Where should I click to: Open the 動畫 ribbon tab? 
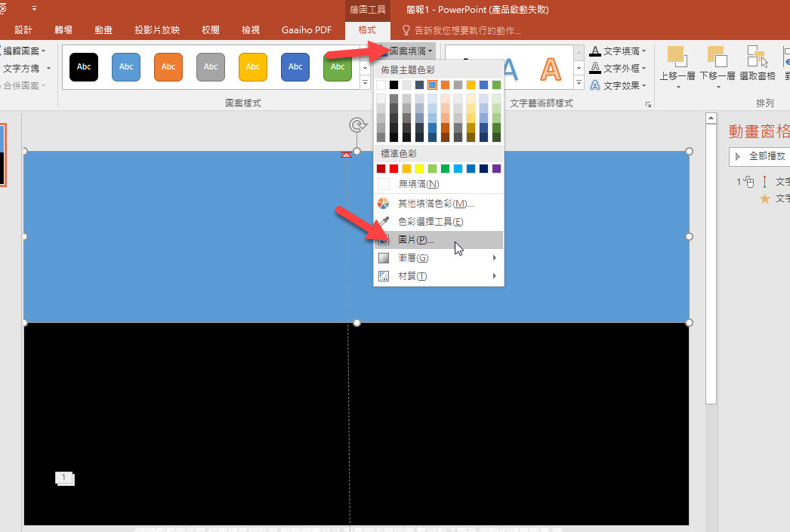[103, 30]
